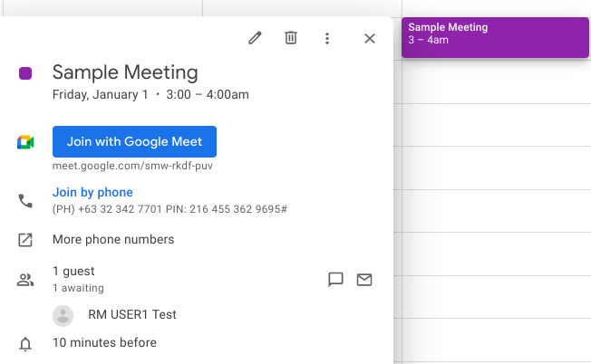Click the 1 guest heading

(73, 271)
